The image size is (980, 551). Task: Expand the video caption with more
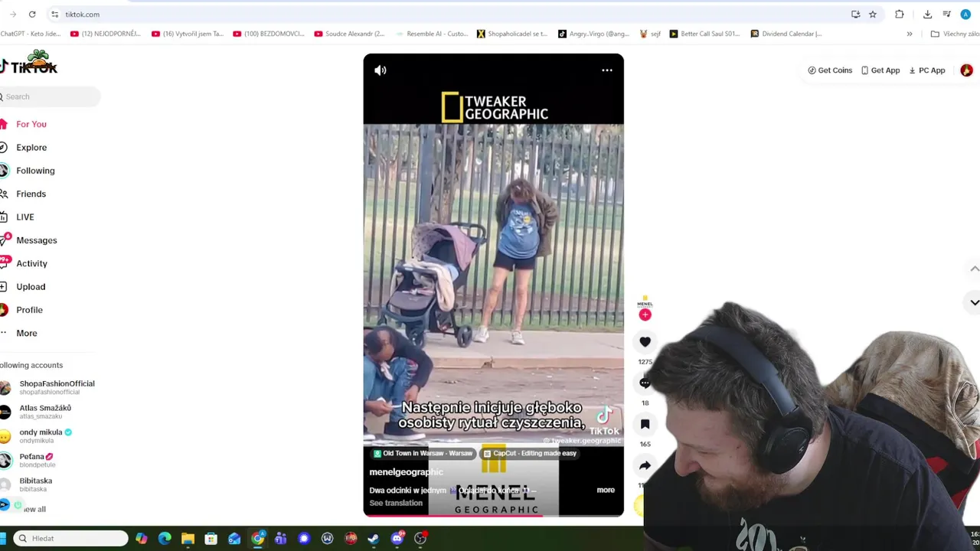[x=606, y=490]
